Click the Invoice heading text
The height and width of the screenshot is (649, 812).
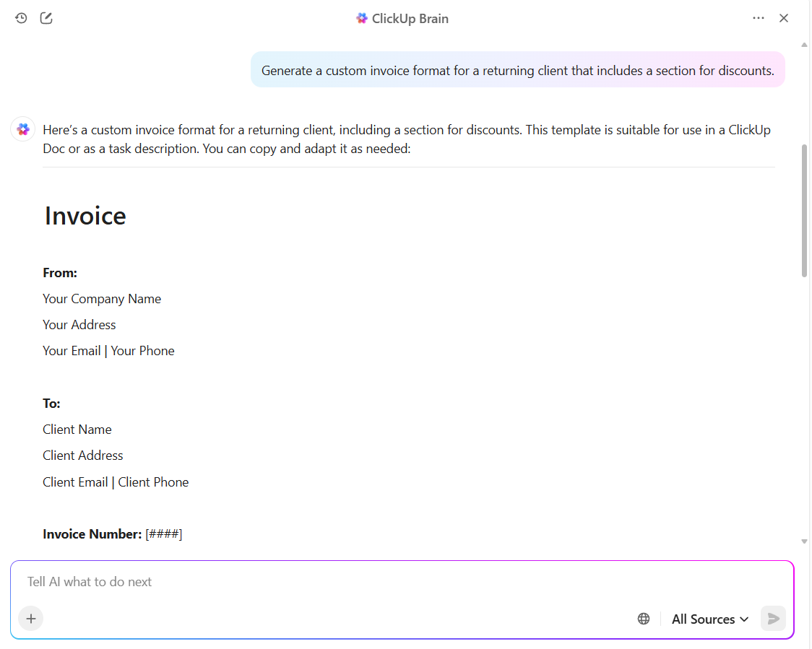(x=85, y=216)
